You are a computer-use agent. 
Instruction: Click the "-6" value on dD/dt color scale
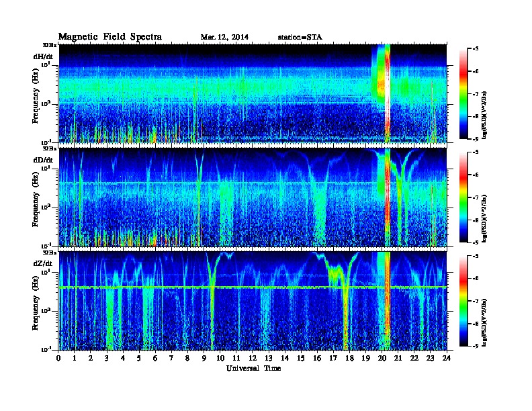(x=476, y=175)
